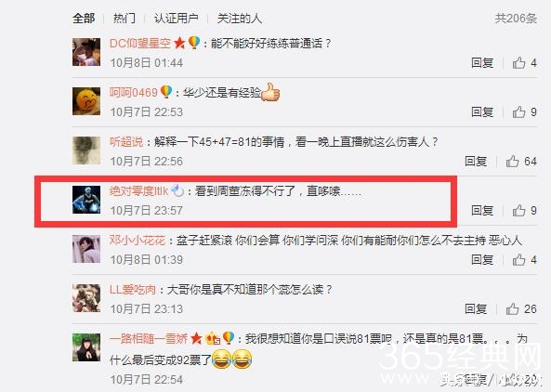The image size is (551, 392).
Task: Click the balloon badge next to 呵呵0469
Action: coord(166,92)
